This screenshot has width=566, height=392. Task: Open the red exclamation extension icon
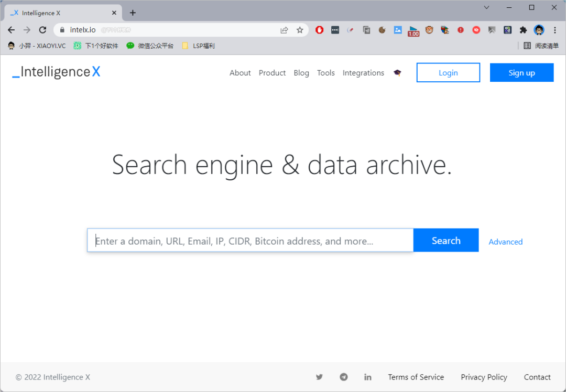coord(460,30)
